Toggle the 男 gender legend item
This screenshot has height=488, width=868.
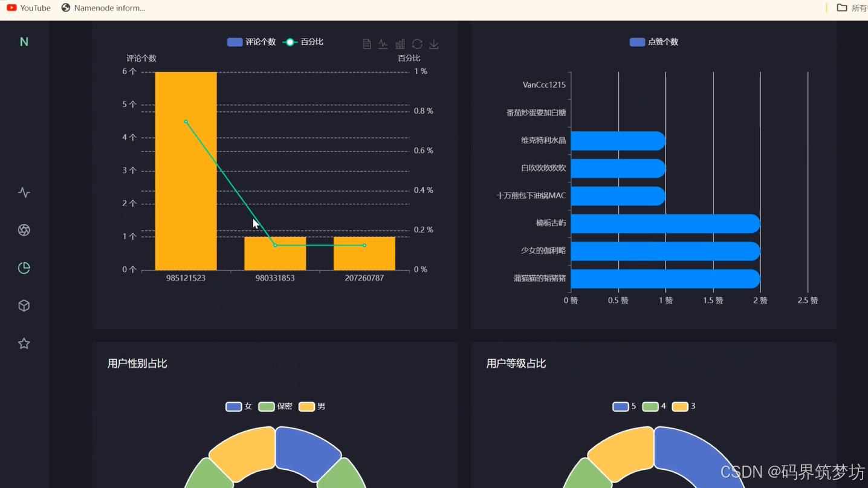312,406
